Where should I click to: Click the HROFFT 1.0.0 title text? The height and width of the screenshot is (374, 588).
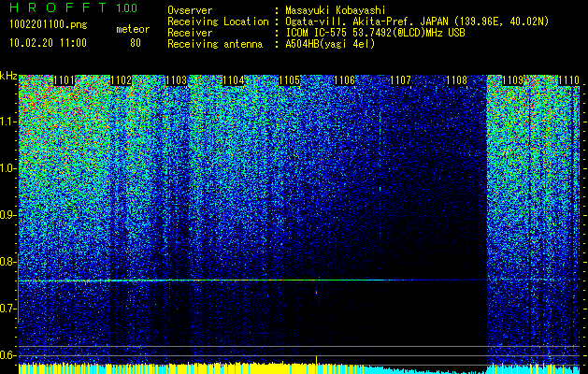(x=74, y=7)
